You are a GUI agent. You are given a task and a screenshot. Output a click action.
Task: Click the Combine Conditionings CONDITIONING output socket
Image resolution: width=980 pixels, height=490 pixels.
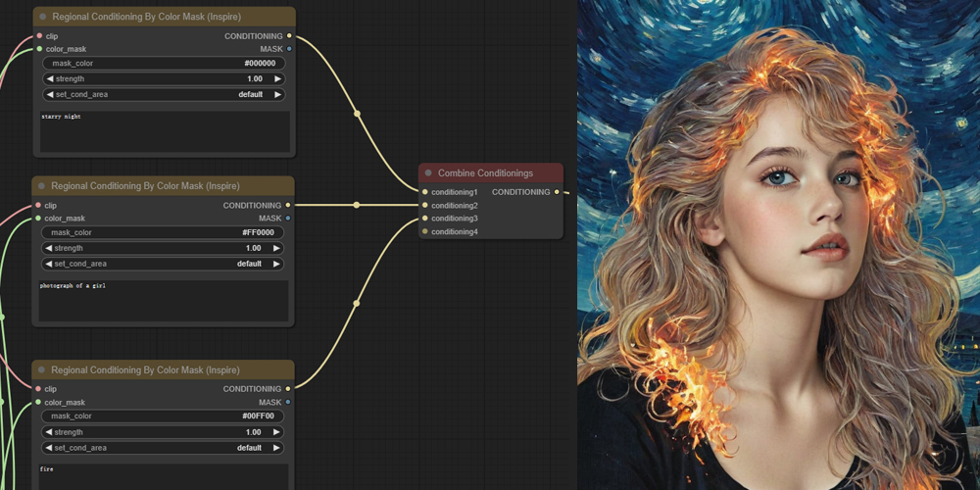tap(557, 192)
